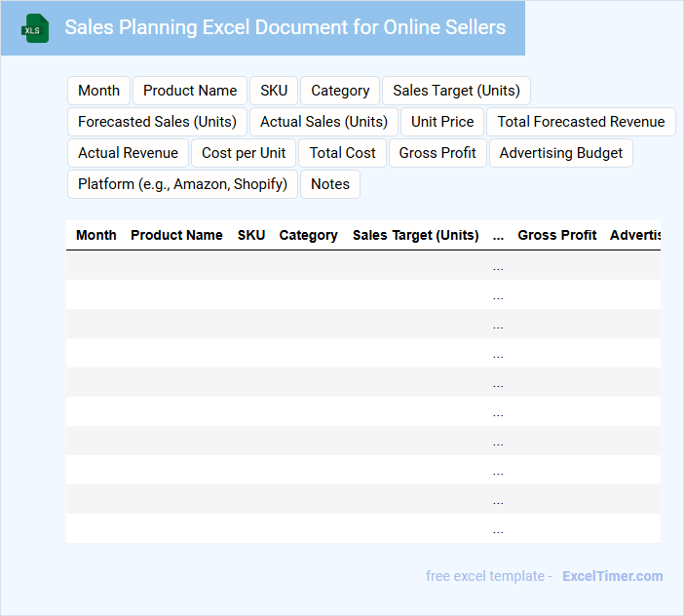Select the SKU field tag
Image resolution: width=684 pixels, height=616 pixels.
pos(274,91)
